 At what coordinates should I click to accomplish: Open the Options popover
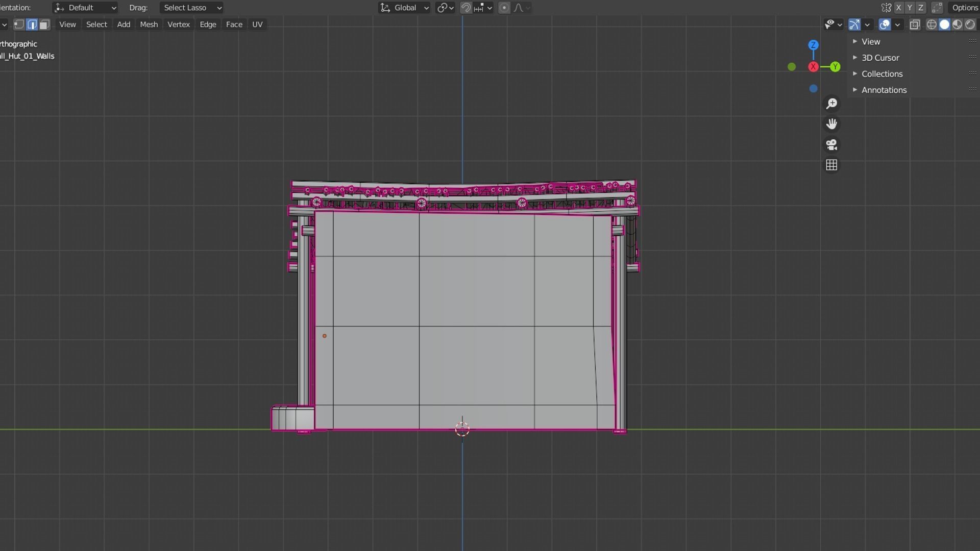pyautogui.click(x=964, y=8)
